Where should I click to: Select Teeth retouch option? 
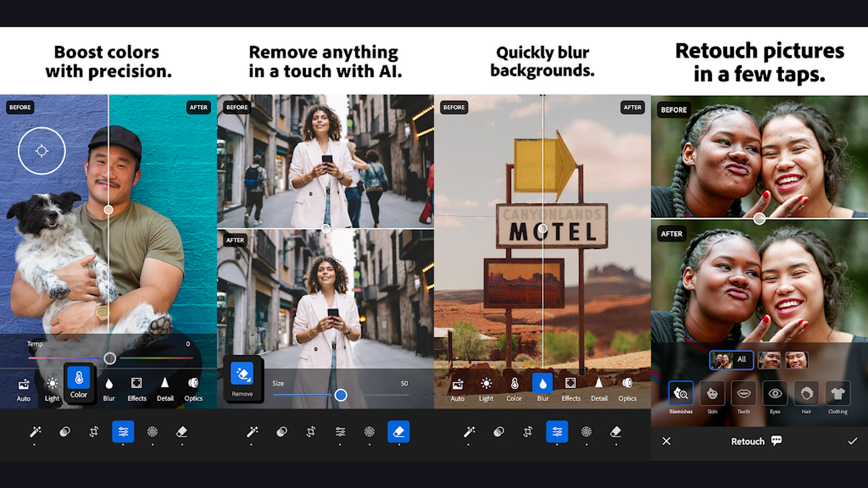pos(744,398)
